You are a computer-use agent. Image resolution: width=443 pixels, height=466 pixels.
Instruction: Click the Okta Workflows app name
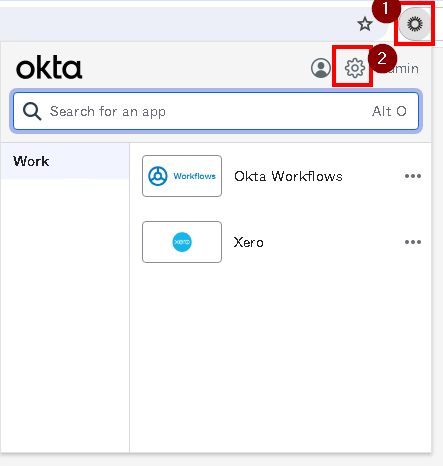pyautogui.click(x=288, y=176)
